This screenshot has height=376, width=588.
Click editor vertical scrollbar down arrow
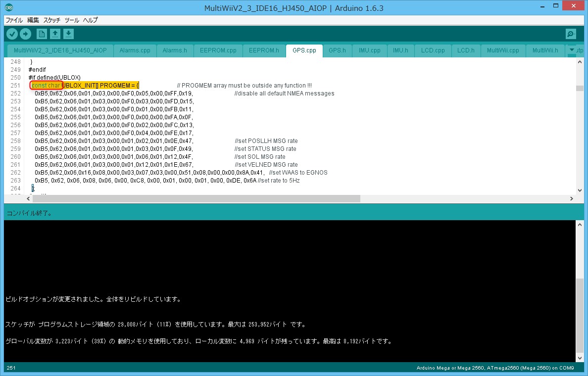pos(580,190)
